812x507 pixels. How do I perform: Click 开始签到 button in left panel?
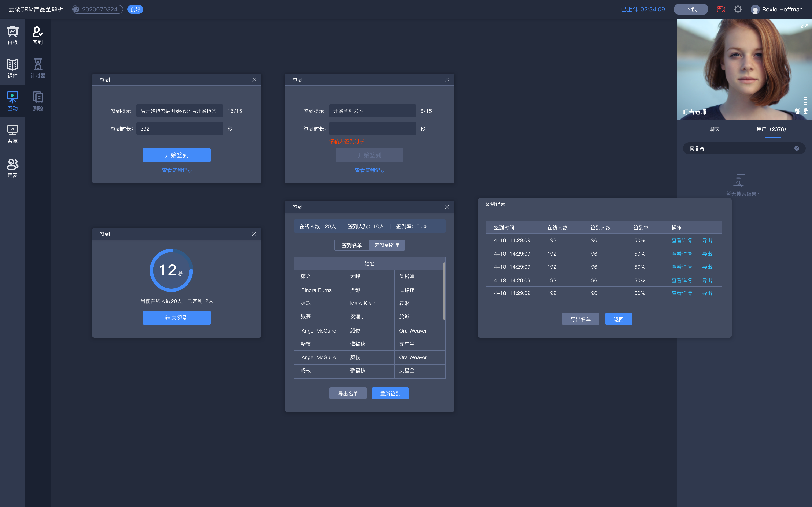click(177, 155)
